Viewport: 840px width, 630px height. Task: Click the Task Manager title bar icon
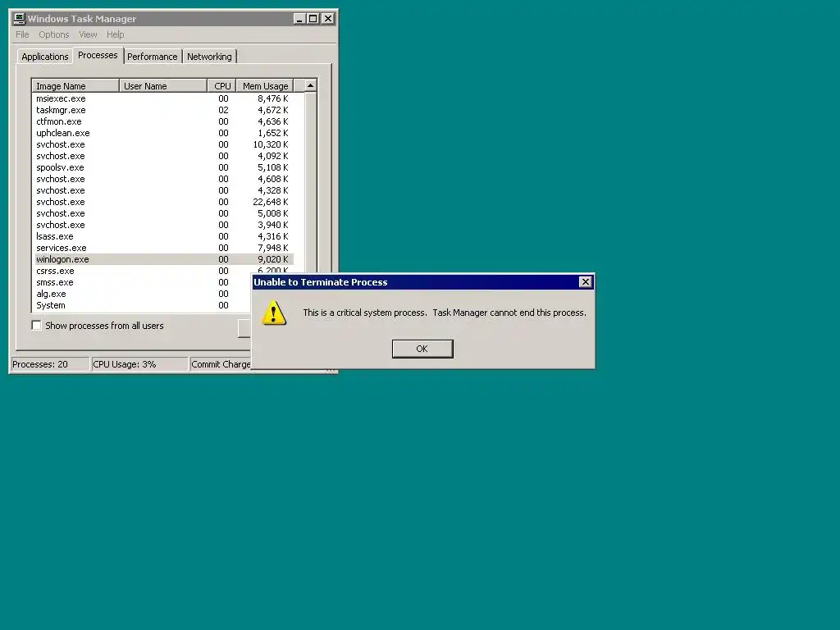[20, 19]
